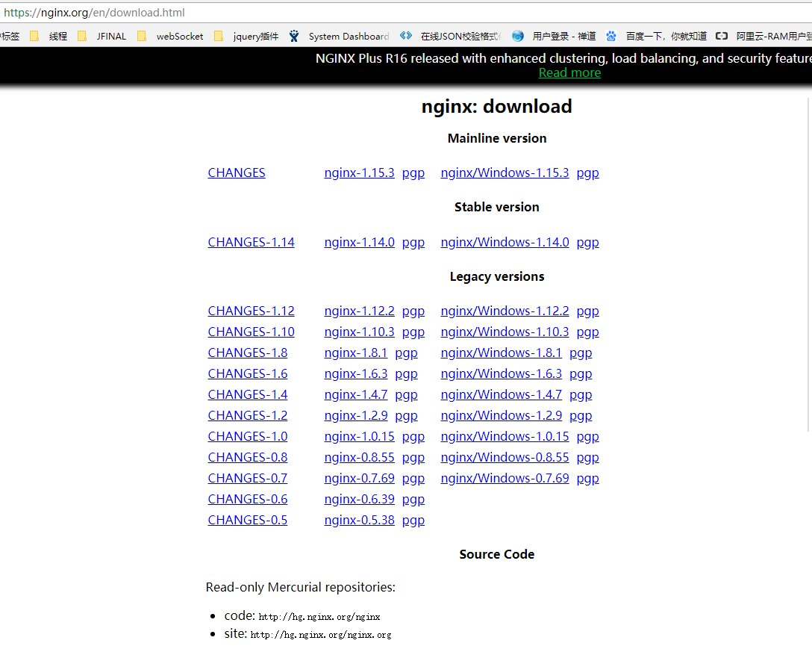Image resolution: width=812 pixels, height=655 pixels.
Task: Open CHANGES-1.2 link
Action: pos(248,415)
